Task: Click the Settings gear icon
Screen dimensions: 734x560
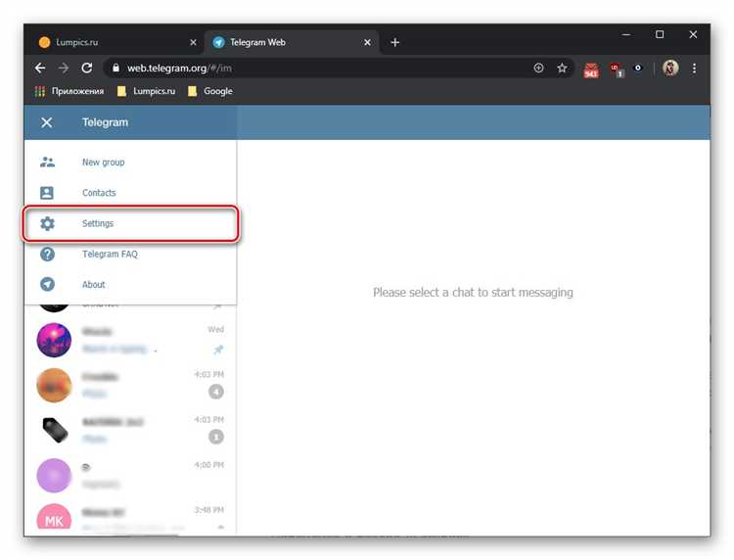Action: coord(47,223)
